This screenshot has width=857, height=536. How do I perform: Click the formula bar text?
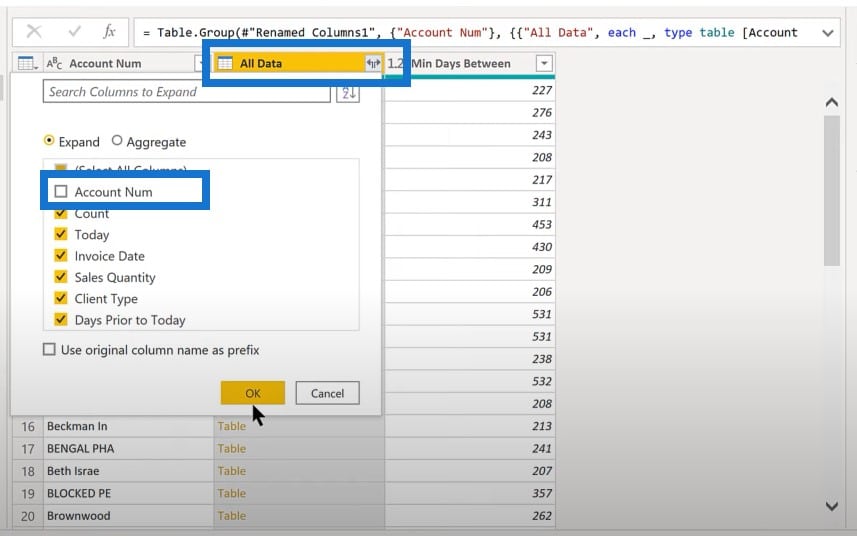[470, 33]
